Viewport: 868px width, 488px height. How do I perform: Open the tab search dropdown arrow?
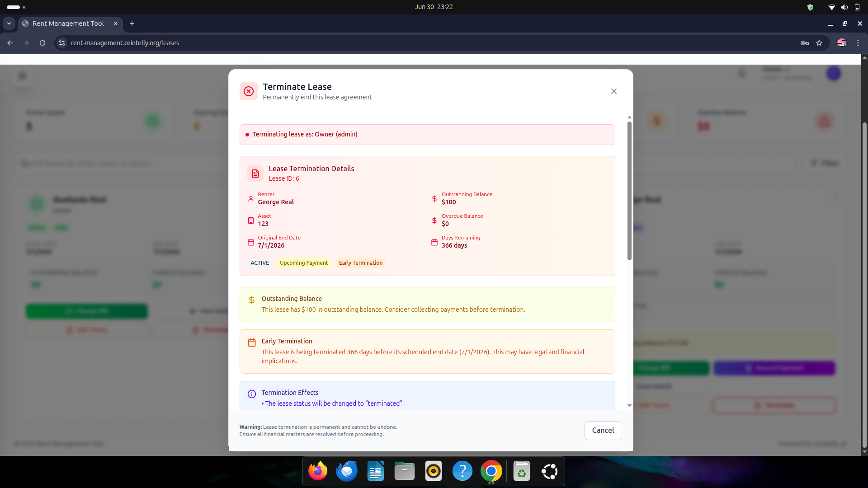[x=9, y=23]
